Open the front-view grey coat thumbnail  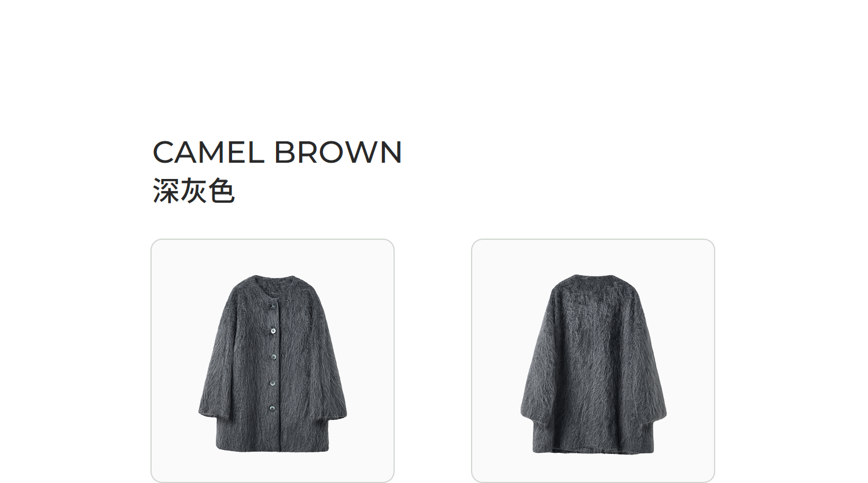pos(273,360)
